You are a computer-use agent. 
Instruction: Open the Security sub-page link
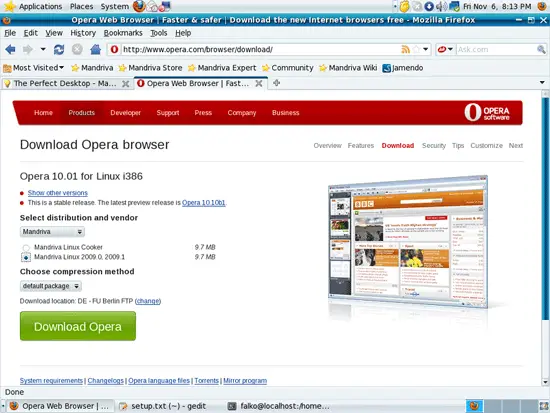click(x=434, y=146)
